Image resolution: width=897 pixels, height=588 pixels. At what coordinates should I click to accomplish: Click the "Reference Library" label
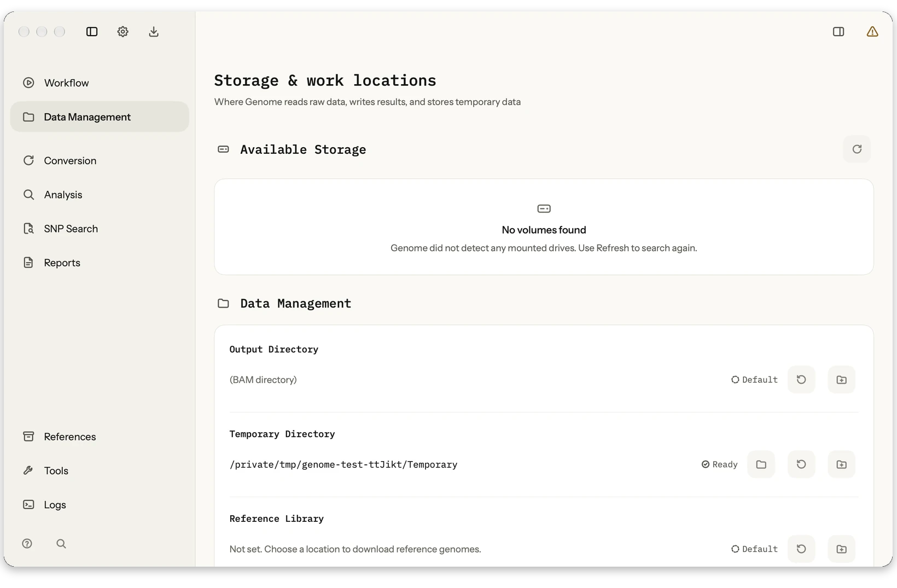click(x=276, y=519)
